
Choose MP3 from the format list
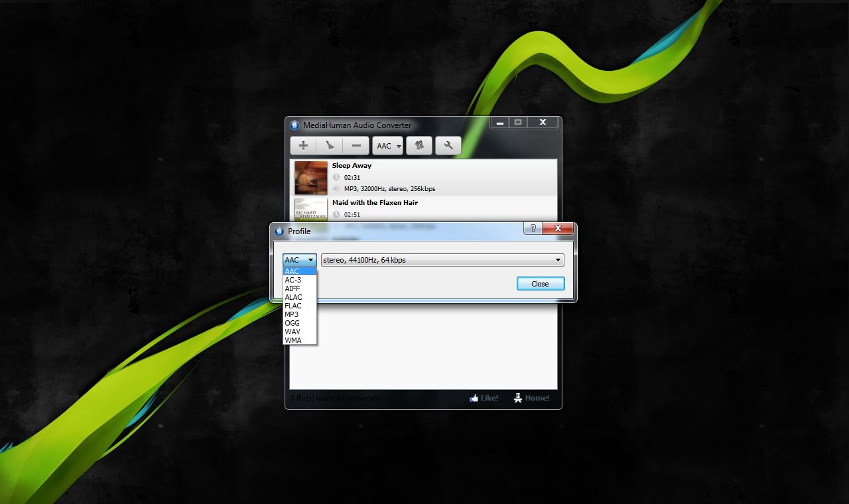[300, 314]
